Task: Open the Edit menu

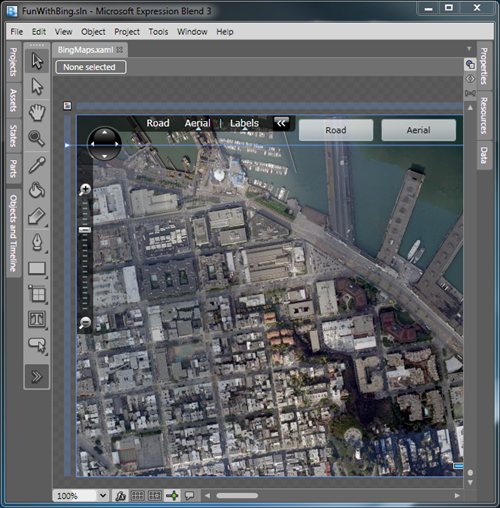Action: pyautogui.click(x=39, y=32)
